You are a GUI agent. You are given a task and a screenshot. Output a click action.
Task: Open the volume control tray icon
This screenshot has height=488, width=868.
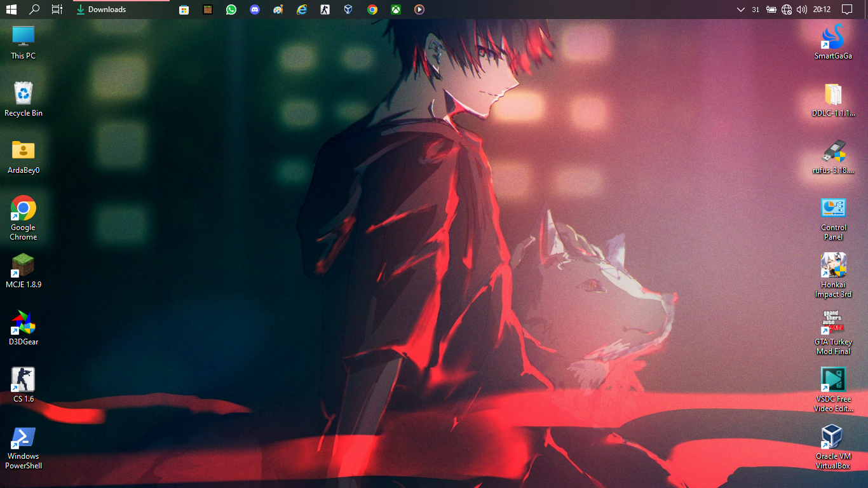802,10
